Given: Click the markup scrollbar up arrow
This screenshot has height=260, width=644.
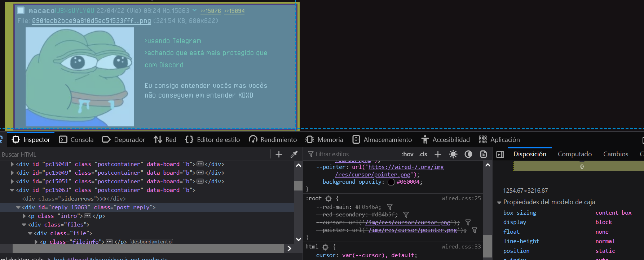Looking at the screenshot, I should [298, 166].
